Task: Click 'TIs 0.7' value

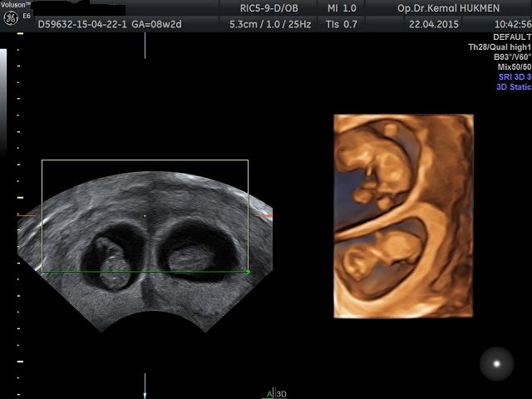Action: tap(342, 24)
